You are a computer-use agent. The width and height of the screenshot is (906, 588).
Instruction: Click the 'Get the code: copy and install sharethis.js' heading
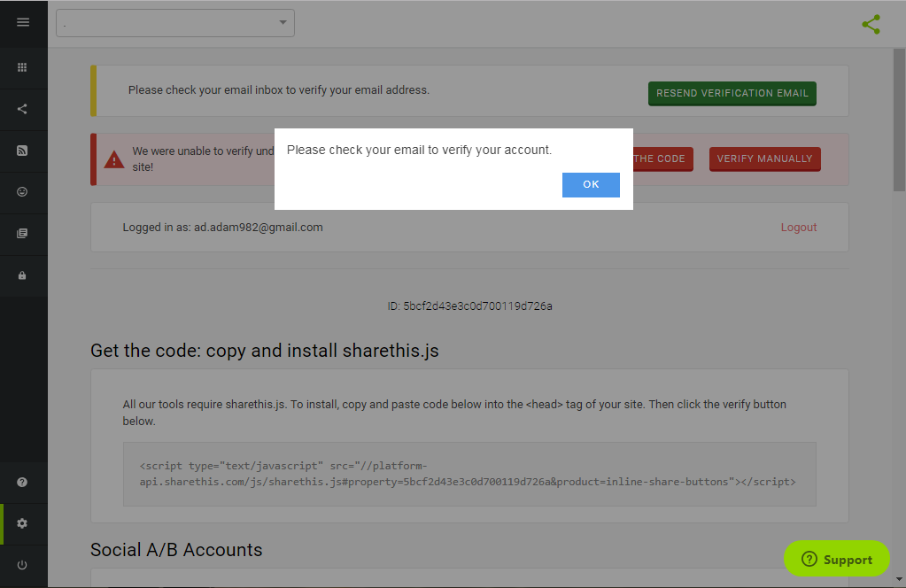click(x=265, y=351)
